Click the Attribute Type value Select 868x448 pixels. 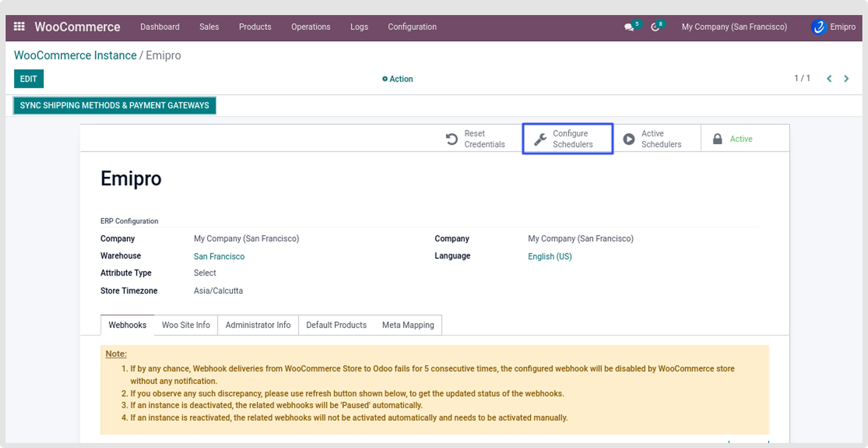[x=205, y=273]
